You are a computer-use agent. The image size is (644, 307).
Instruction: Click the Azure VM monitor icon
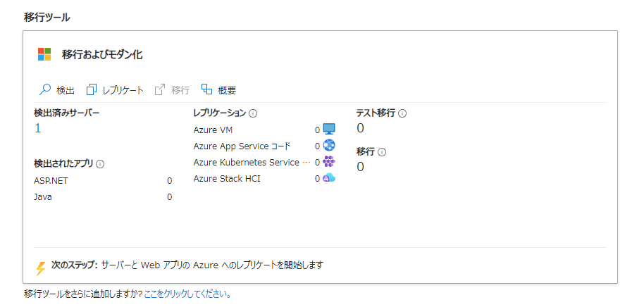point(329,130)
